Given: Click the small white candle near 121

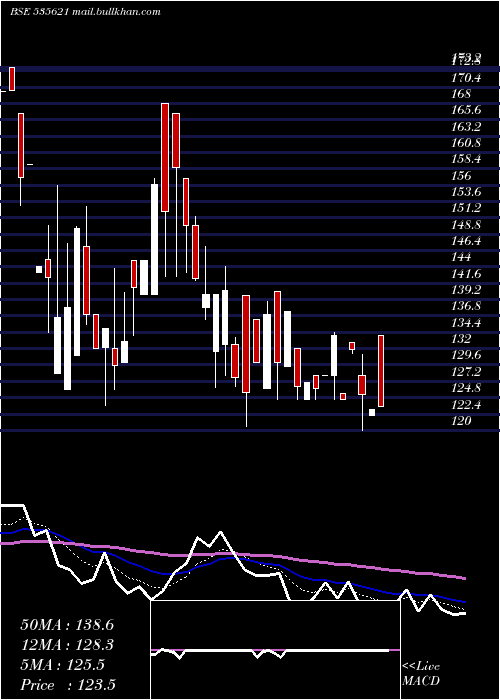Looking at the screenshot, I should (372, 412).
